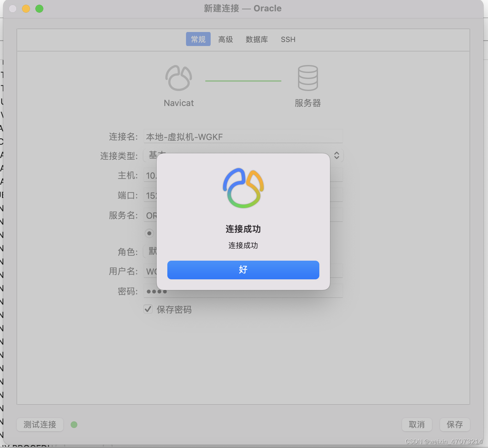This screenshot has width=488, height=448.
Task: Click the gray close window button
Action: (x=13, y=9)
